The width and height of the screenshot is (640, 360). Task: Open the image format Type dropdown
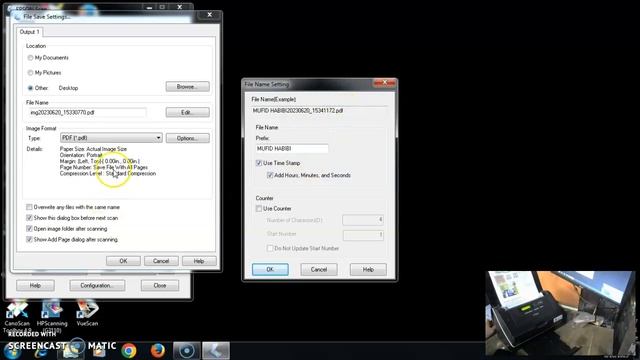pyautogui.click(x=111, y=138)
